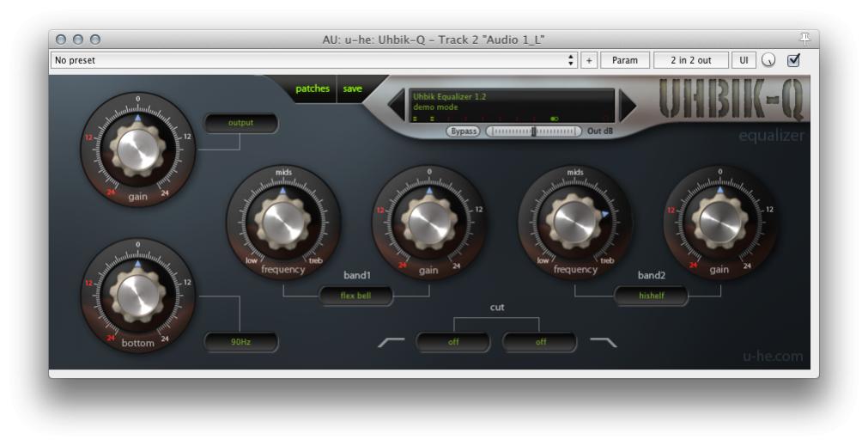The image size is (868, 446).
Task: Click the plus button next to preset
Action: [588, 60]
